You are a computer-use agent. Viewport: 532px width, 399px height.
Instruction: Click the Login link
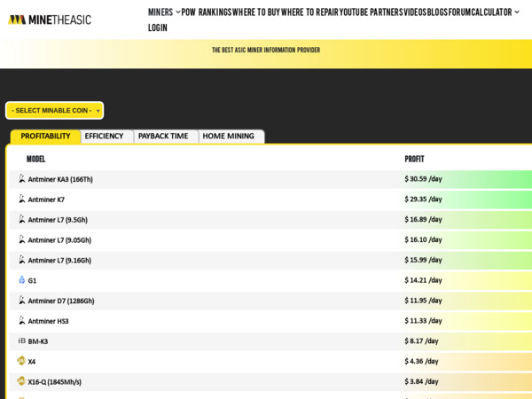pos(158,27)
